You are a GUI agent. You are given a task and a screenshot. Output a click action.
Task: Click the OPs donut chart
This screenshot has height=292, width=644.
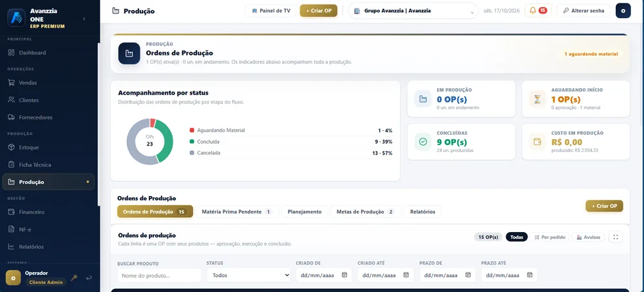(x=149, y=141)
